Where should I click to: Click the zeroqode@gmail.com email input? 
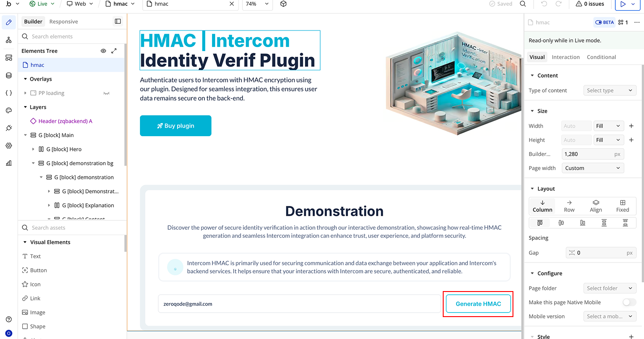[300, 304]
